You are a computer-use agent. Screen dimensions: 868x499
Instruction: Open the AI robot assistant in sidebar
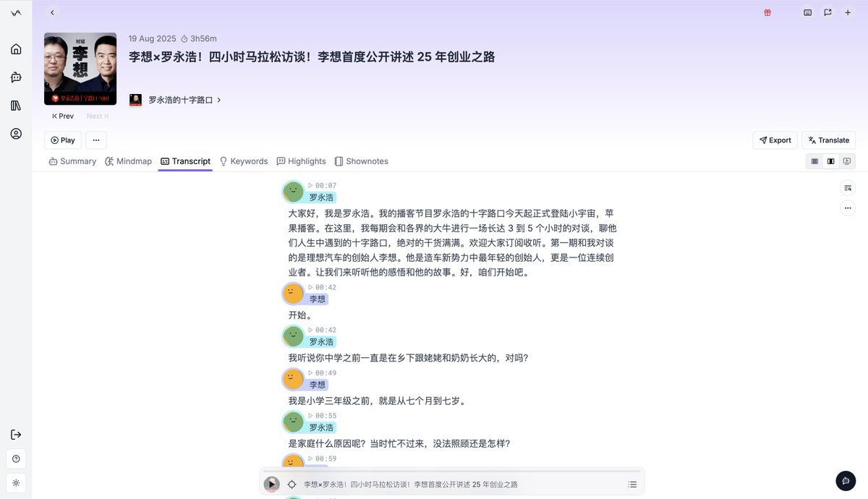[16, 77]
